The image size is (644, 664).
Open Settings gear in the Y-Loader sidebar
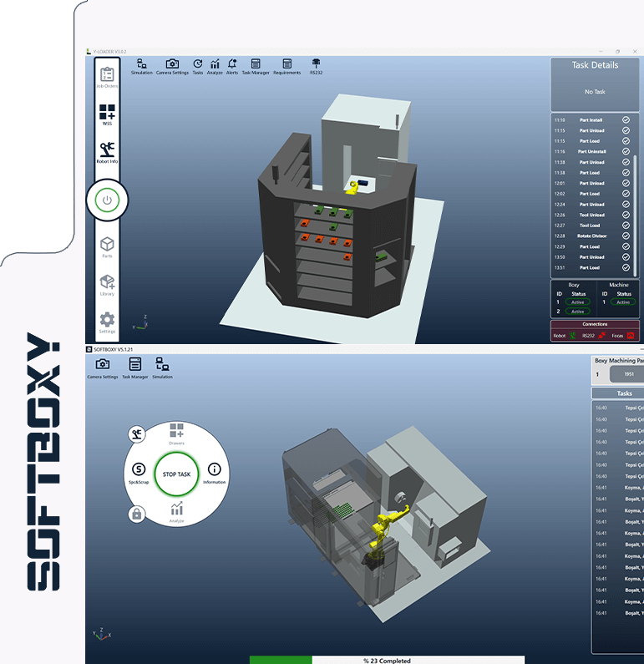(107, 322)
